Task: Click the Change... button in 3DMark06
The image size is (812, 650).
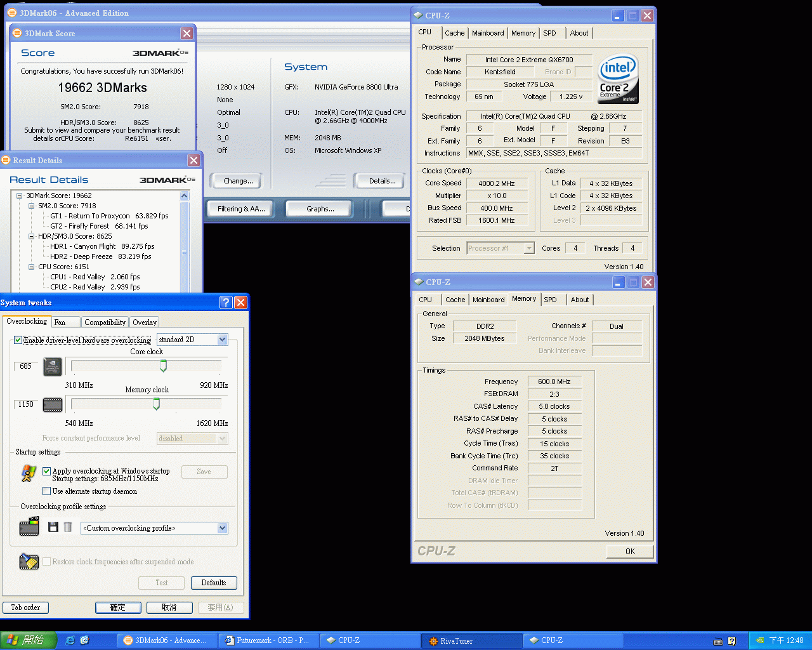Action: click(x=238, y=181)
